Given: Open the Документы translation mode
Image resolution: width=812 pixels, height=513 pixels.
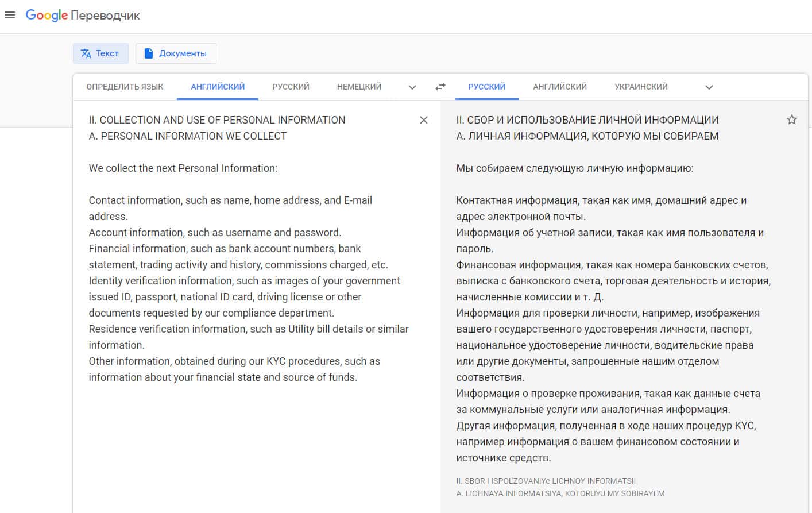Looking at the screenshot, I should pyautogui.click(x=176, y=53).
